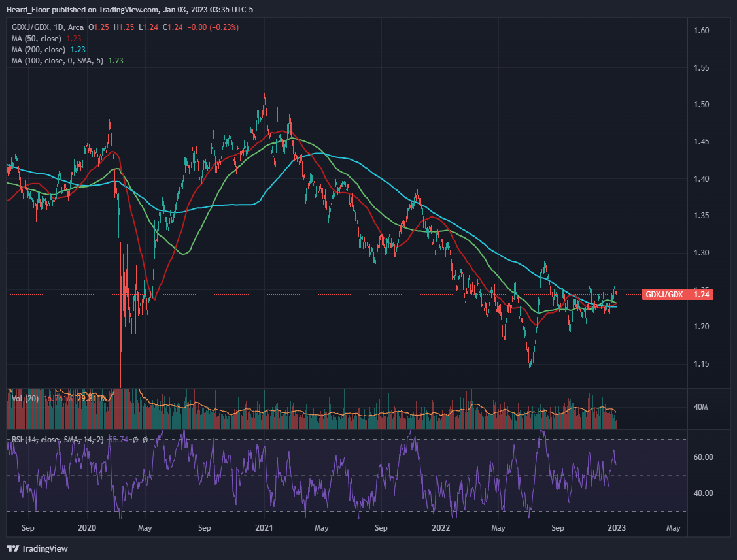Image resolution: width=737 pixels, height=560 pixels.
Task: Click the 2020 label on time axis
Action: coord(87,527)
